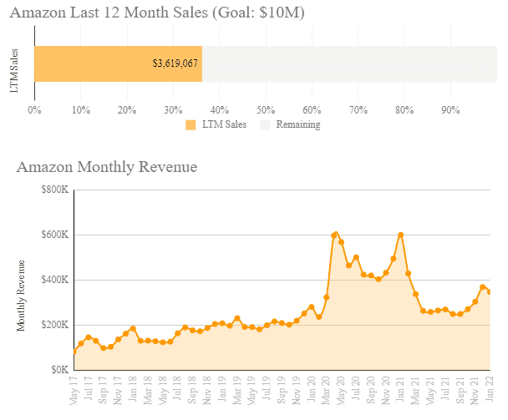The width and height of the screenshot is (508, 420).
Task: Toggle the LTM Sales legend label
Action: coord(222,125)
